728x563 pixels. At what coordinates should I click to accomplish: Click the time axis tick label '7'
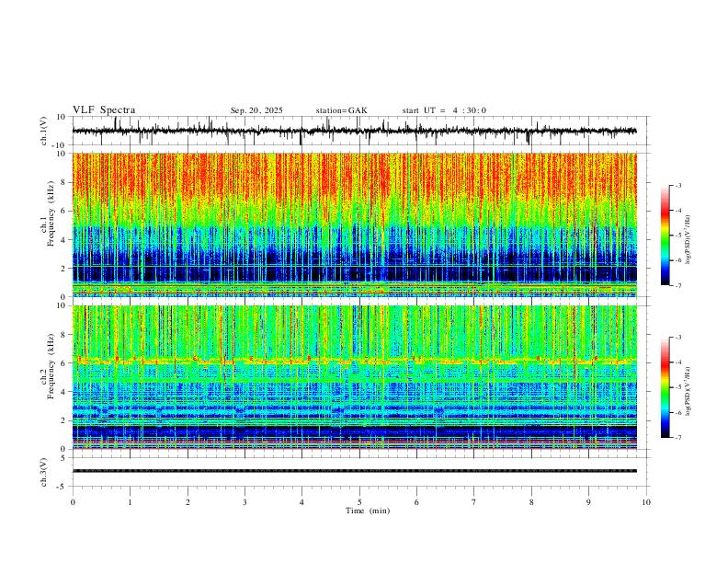coord(474,502)
